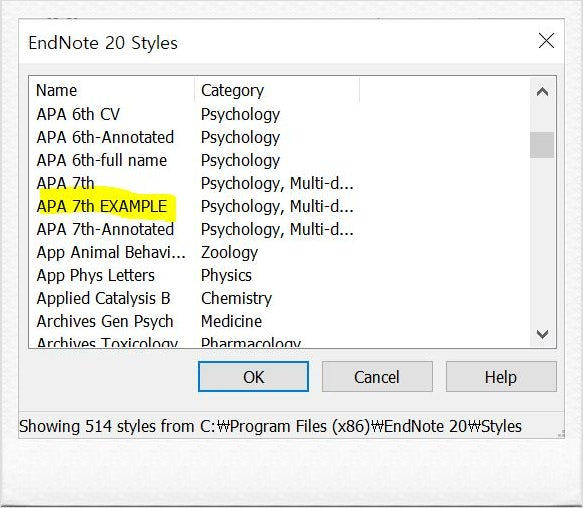
Task: Select the Archives Gen Psych style
Action: [105, 321]
